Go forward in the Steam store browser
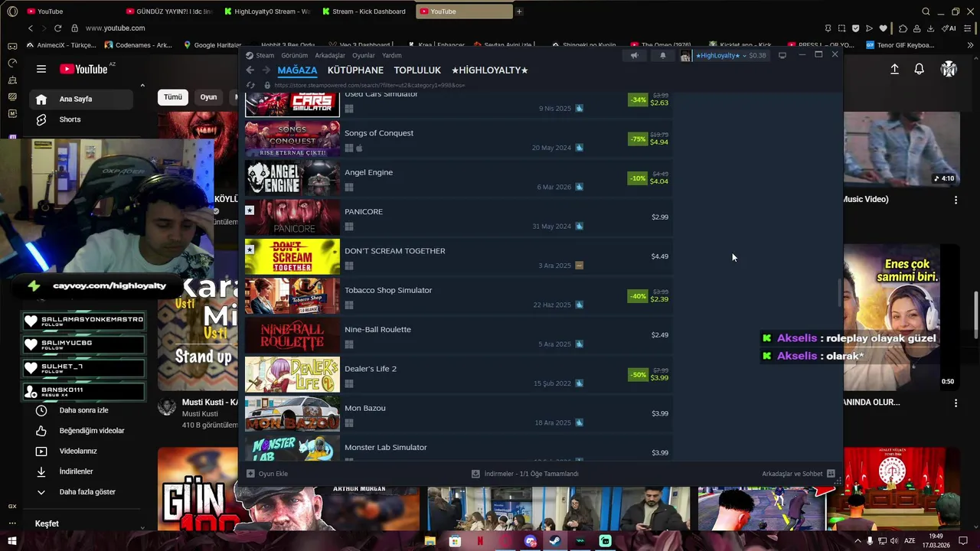This screenshot has height=551, width=980. pos(266,70)
